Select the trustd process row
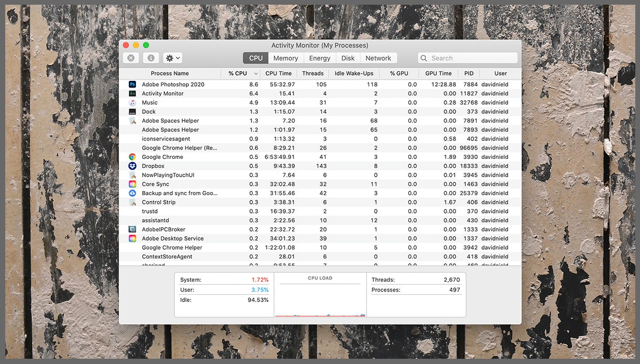 click(x=320, y=211)
